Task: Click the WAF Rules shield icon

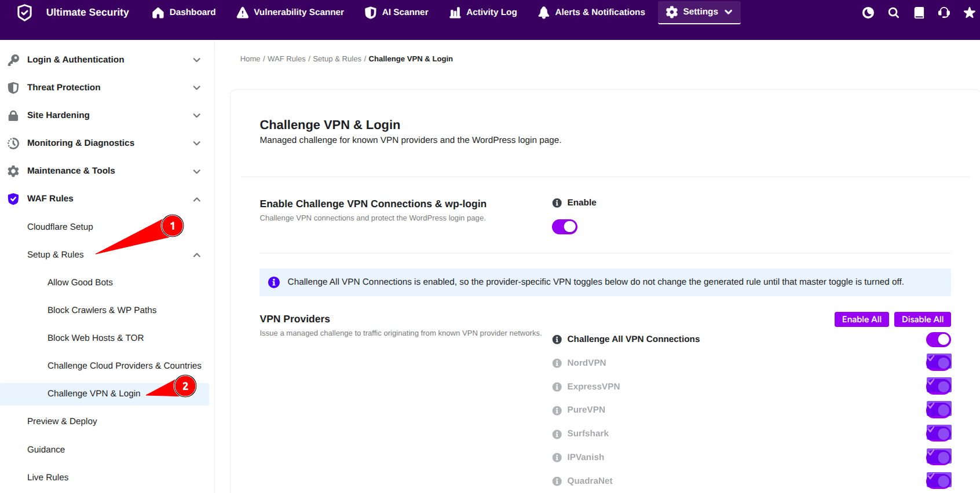Action: tap(13, 199)
